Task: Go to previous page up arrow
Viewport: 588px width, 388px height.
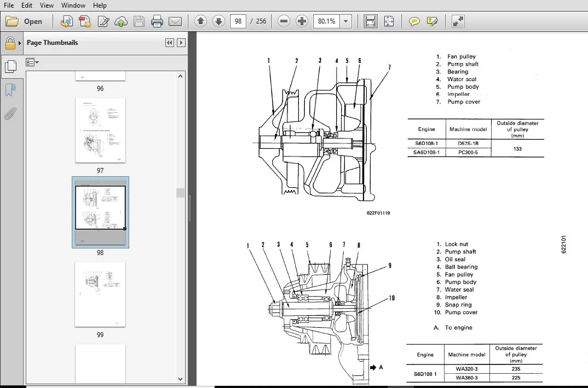Action: tap(200, 21)
